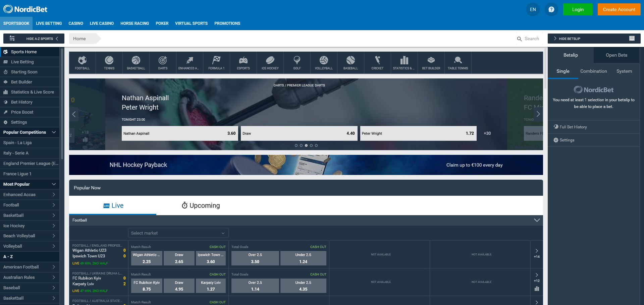Open the Darts sport icon
The height and width of the screenshot is (305, 644).
(x=163, y=63)
